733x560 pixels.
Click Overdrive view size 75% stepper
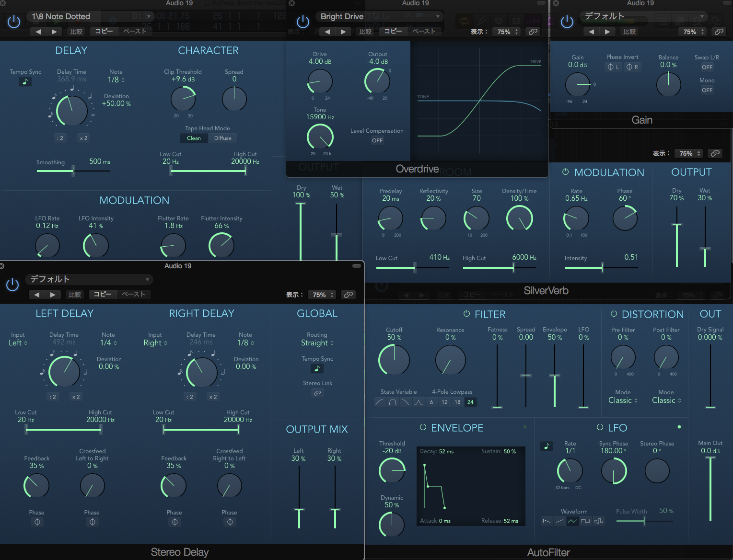tap(507, 32)
